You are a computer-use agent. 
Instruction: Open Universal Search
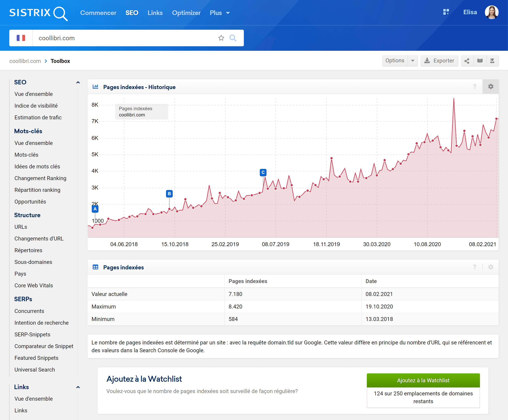(35, 370)
